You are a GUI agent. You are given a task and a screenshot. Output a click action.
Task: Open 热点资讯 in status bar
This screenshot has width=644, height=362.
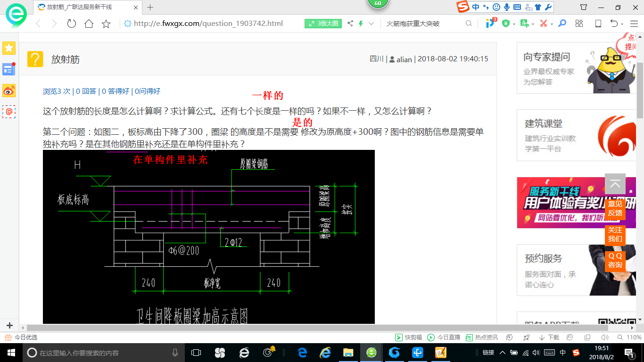tap(482, 337)
